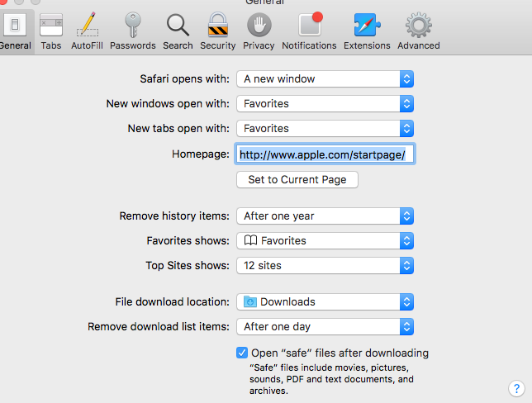Click the "Safari opens with:" label
The image size is (532, 403).
point(184,78)
